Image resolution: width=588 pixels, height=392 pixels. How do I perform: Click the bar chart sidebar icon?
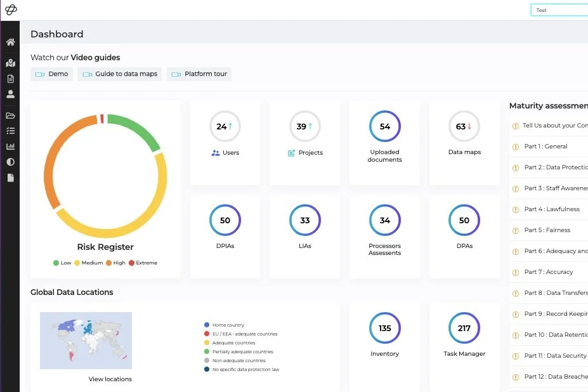(11, 147)
